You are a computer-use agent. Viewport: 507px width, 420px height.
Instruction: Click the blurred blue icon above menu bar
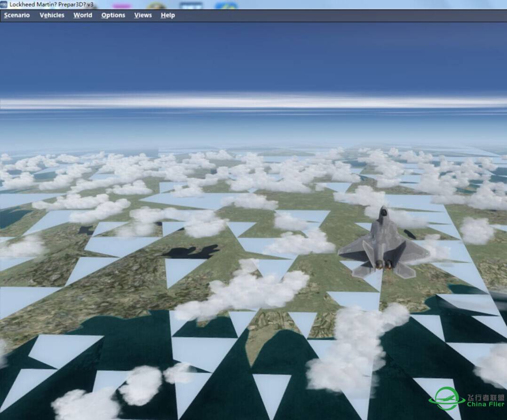226,6
